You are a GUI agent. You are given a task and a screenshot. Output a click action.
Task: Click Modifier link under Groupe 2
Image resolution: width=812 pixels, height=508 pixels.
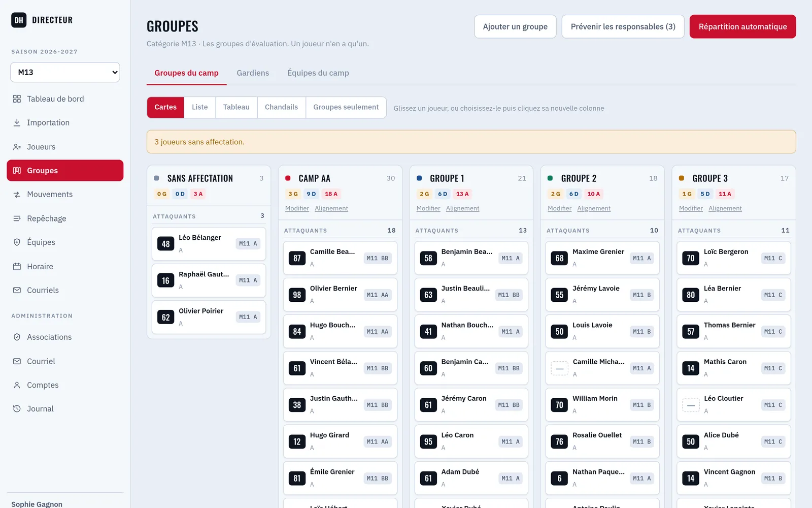click(559, 208)
